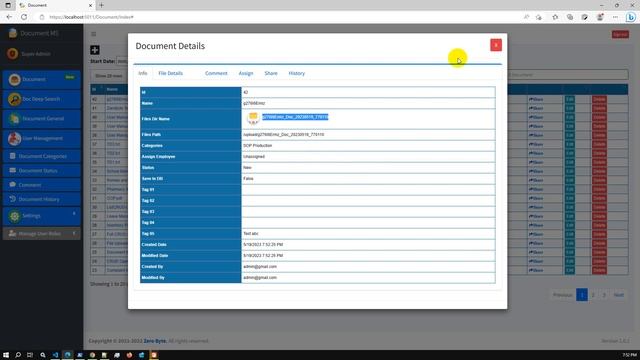Select the highlighted file directory name text
Viewport: 640px width, 360px height.
(x=295, y=117)
